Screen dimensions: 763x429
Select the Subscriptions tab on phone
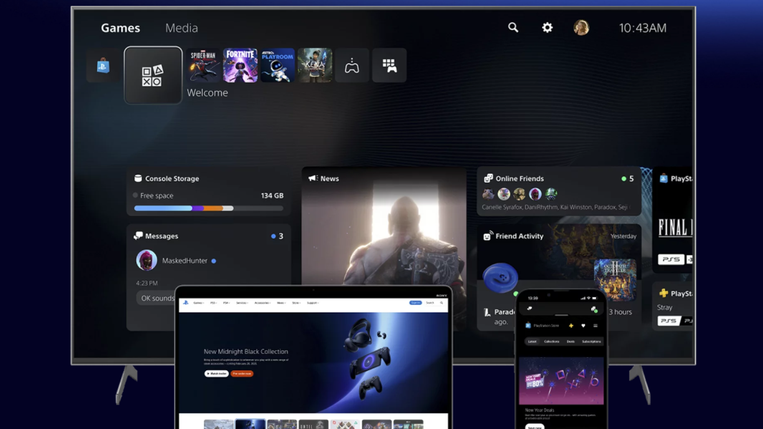591,341
